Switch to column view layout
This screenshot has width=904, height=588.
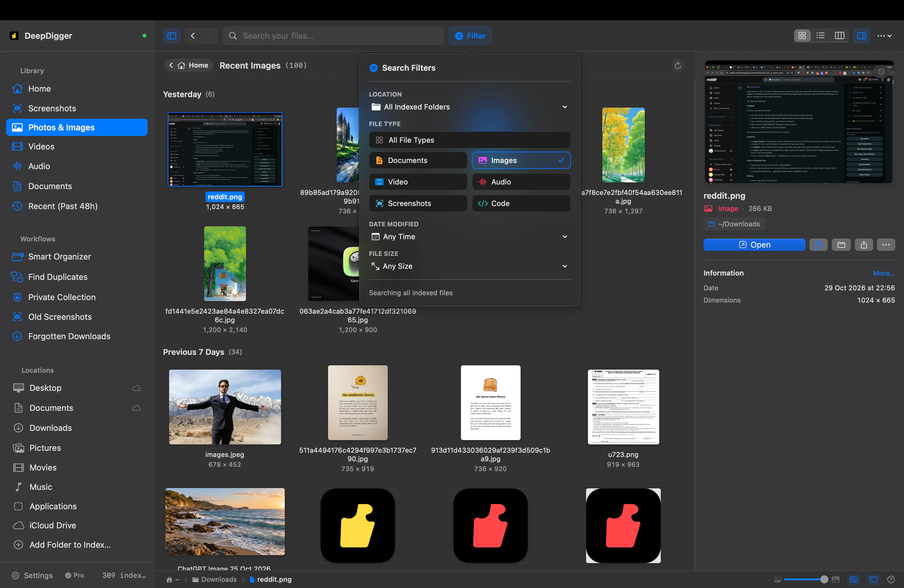point(839,36)
